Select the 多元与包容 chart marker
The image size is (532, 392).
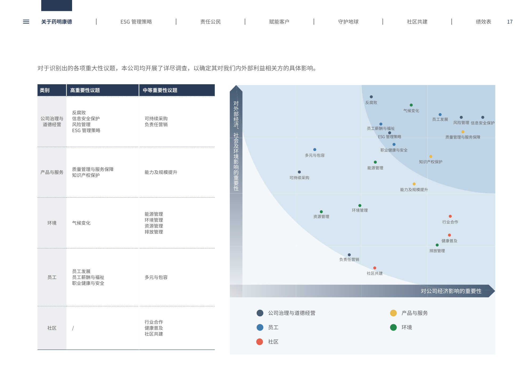coord(315,150)
